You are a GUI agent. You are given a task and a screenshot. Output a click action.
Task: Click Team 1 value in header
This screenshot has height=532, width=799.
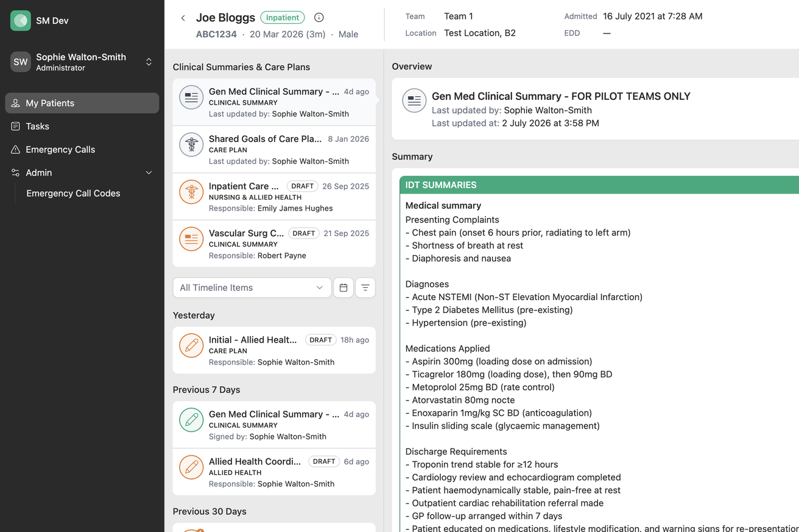tap(459, 16)
